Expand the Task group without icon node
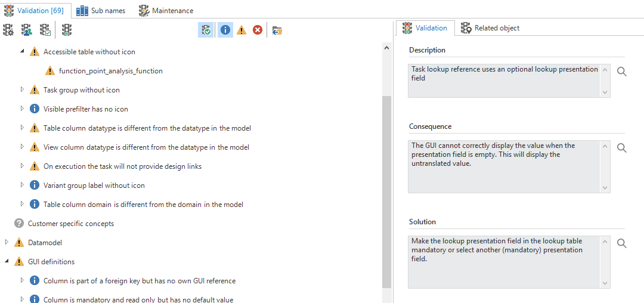This screenshot has width=644, height=303. pyautogui.click(x=22, y=89)
